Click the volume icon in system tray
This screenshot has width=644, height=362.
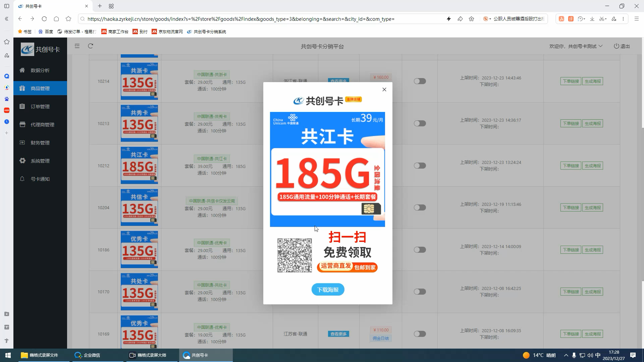590,355
